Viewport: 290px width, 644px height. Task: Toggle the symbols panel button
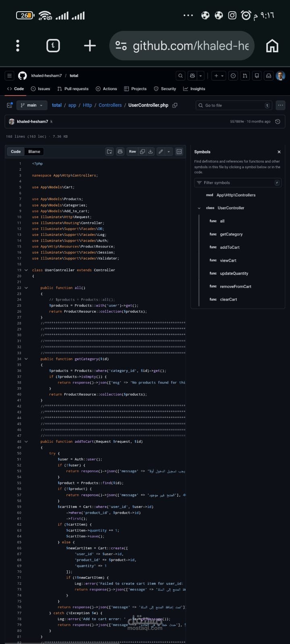pyautogui.click(x=179, y=152)
